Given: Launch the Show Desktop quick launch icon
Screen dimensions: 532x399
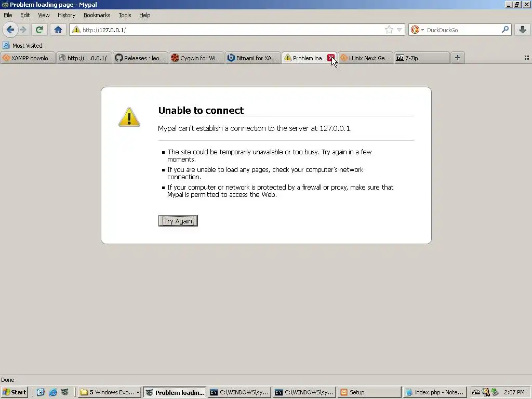Looking at the screenshot, I should point(41,392).
